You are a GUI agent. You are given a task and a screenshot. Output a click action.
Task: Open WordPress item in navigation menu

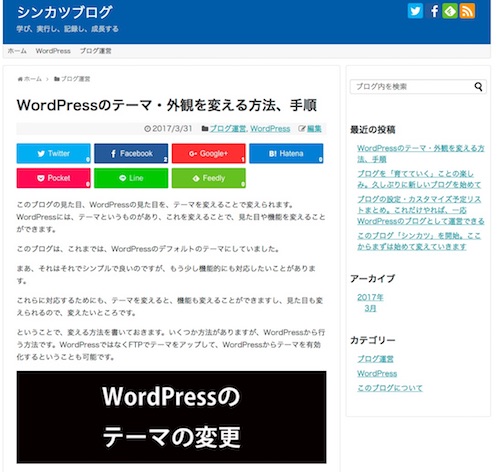[53, 51]
